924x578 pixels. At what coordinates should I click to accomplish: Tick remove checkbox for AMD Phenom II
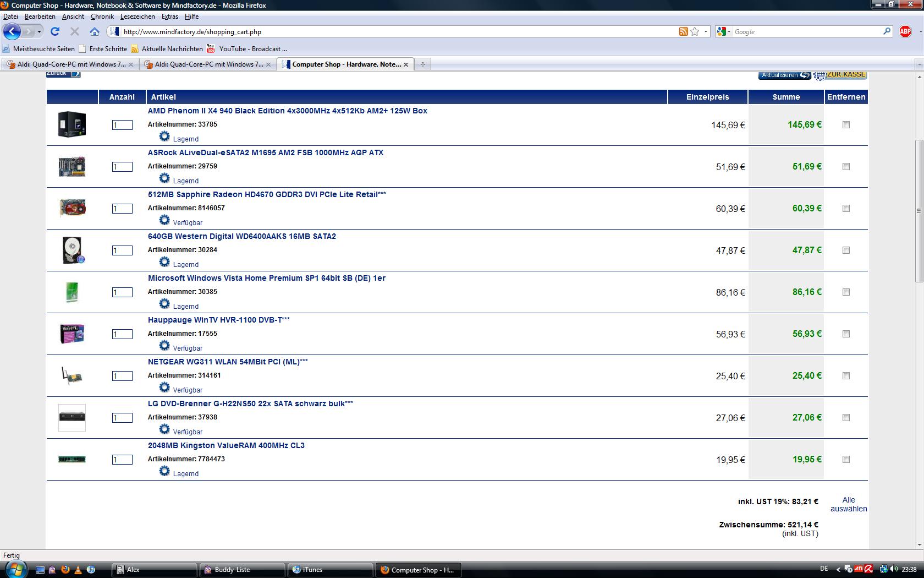point(846,125)
